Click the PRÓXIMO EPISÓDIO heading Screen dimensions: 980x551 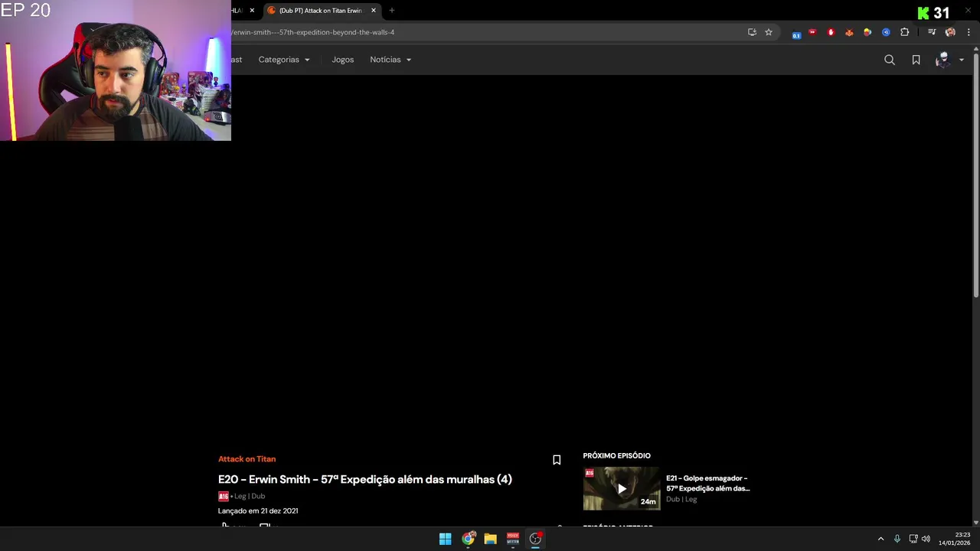(x=616, y=456)
